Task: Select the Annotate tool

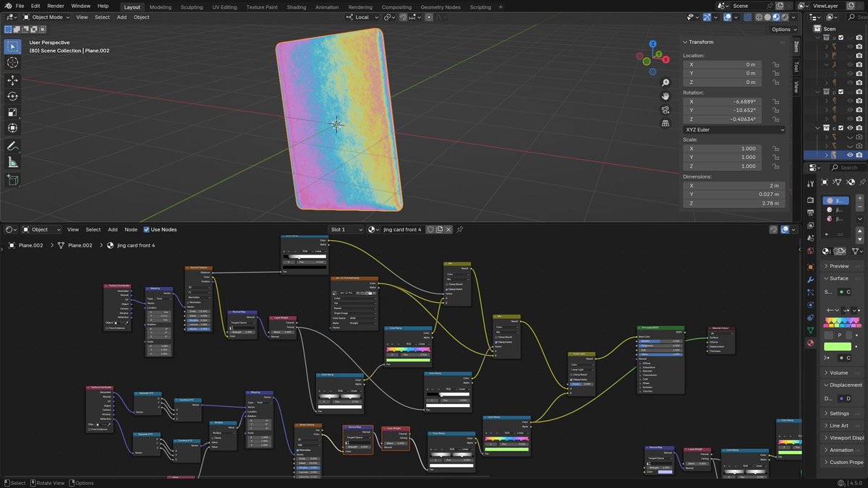Action: [12, 146]
